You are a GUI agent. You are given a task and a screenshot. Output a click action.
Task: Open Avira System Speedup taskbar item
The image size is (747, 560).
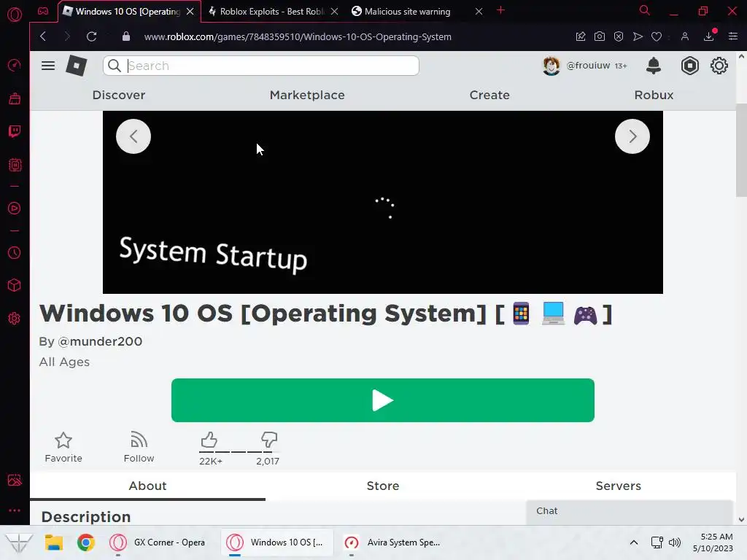tap(392, 542)
